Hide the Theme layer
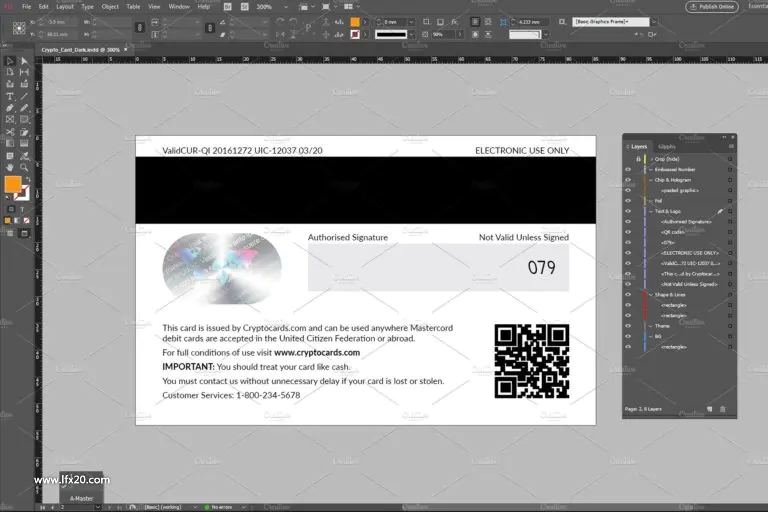 [628, 326]
